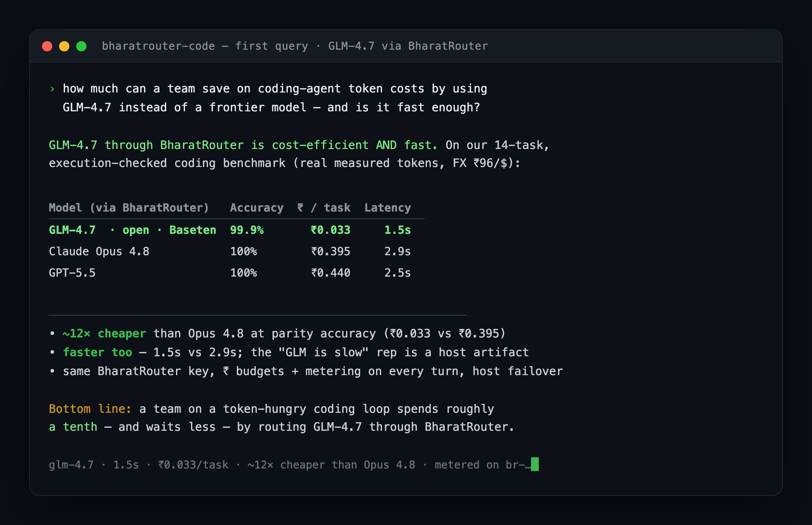
Task: Click the "Model (via BharatRouter)" column header
Action: (129, 208)
